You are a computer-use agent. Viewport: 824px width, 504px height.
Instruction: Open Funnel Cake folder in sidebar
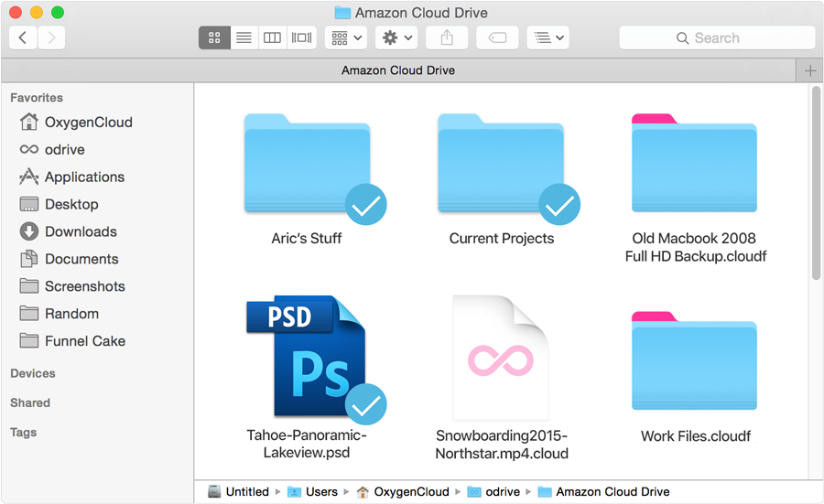pyautogui.click(x=72, y=340)
